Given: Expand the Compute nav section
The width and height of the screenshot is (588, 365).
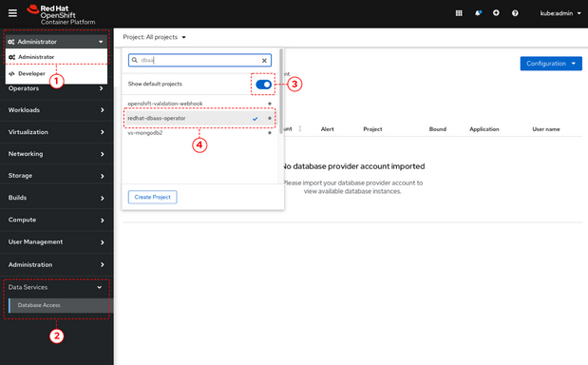Looking at the screenshot, I should point(56,220).
